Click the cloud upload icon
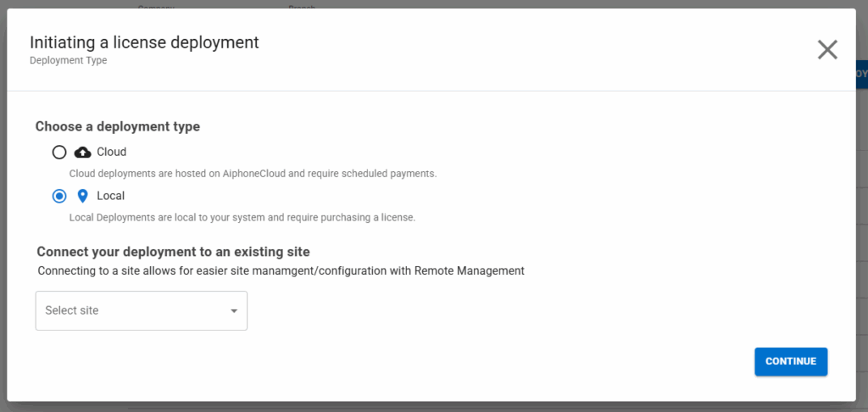Image resolution: width=868 pixels, height=412 pixels. [83, 153]
